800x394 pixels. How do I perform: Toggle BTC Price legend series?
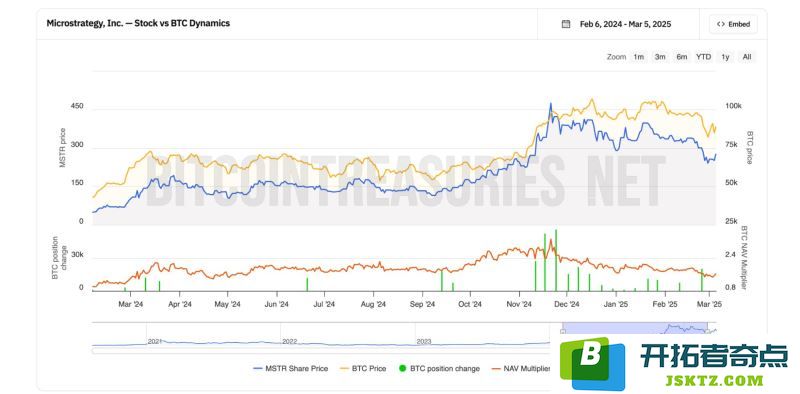tap(362, 368)
